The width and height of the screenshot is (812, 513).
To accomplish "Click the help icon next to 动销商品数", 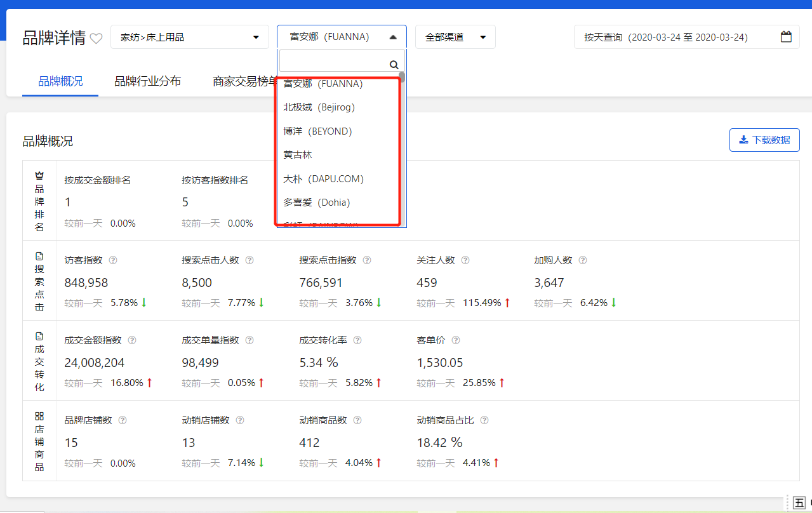I will click(x=357, y=420).
